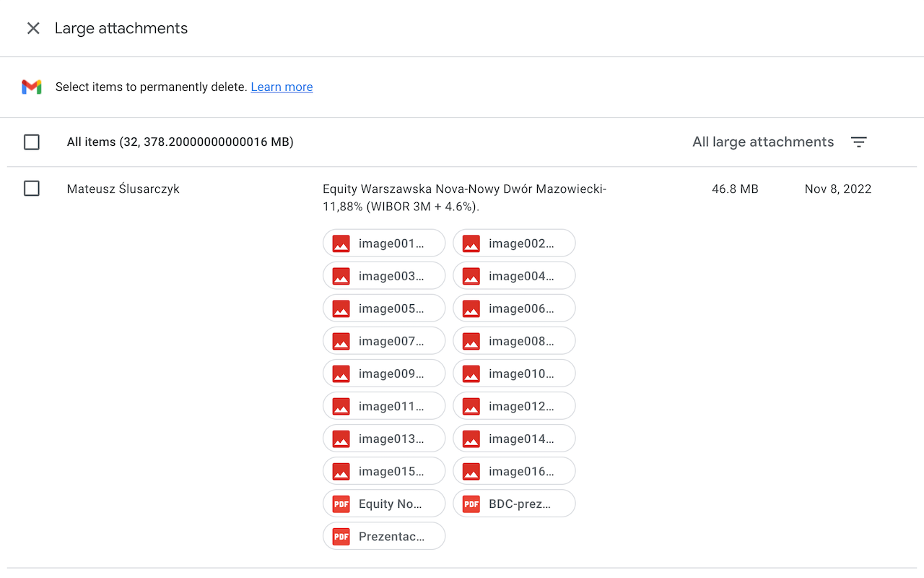Click the image icon on image016 chip
The height and width of the screenshot is (578, 924).
471,471
